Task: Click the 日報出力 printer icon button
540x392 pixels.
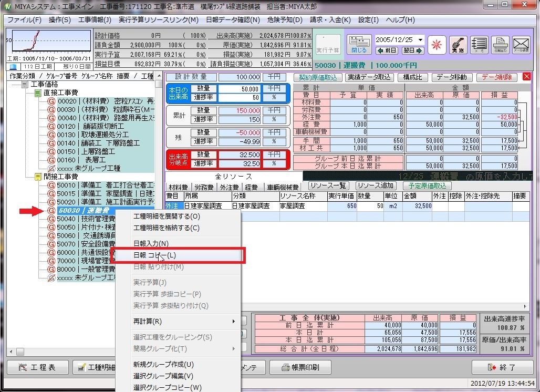Action: 500,45
